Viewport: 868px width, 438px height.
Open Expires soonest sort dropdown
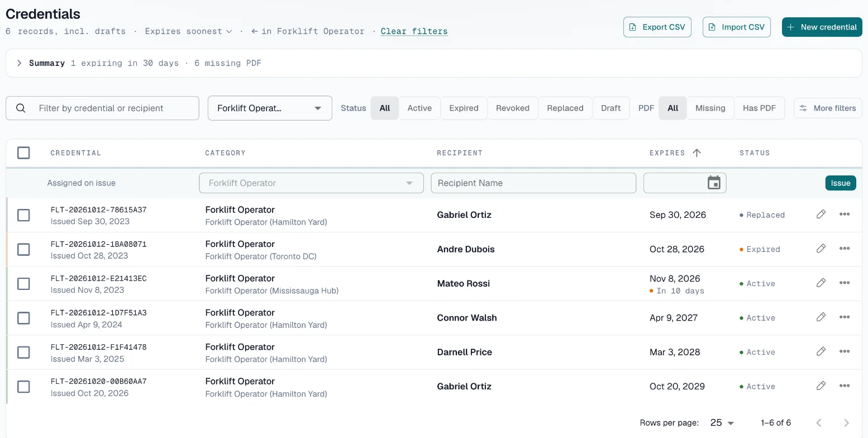[x=188, y=31]
